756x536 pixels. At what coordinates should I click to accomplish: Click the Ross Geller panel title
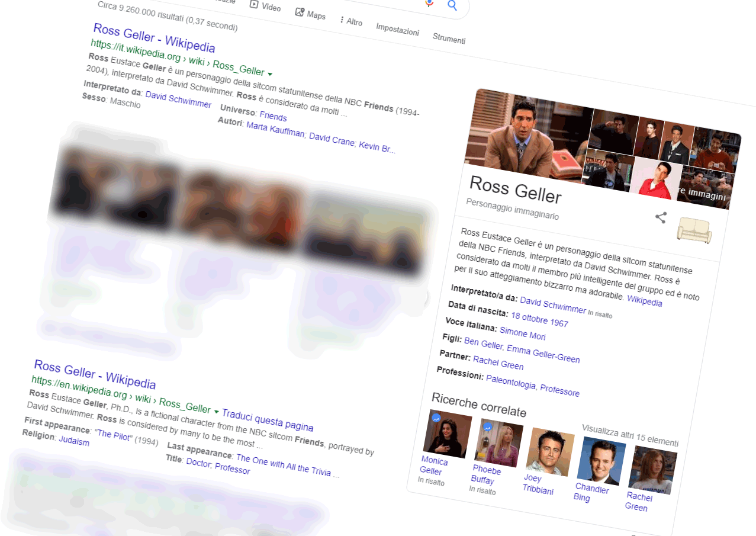pyautogui.click(x=515, y=190)
